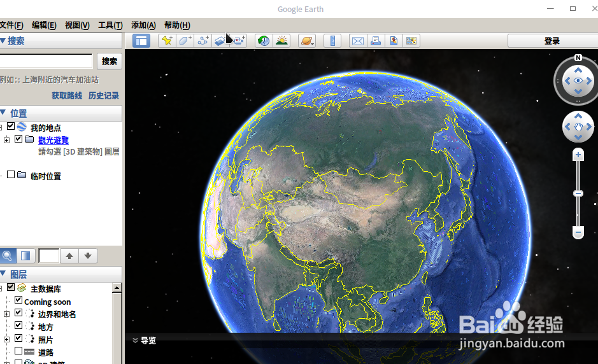Screen dimensions: 598x364
Task: Enable the 道路 layer checkbox
Action: [x=18, y=351]
